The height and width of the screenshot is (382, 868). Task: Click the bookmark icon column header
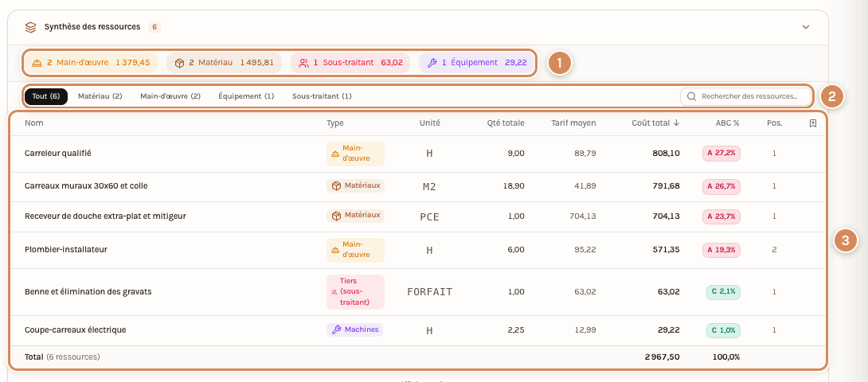pyautogui.click(x=812, y=123)
